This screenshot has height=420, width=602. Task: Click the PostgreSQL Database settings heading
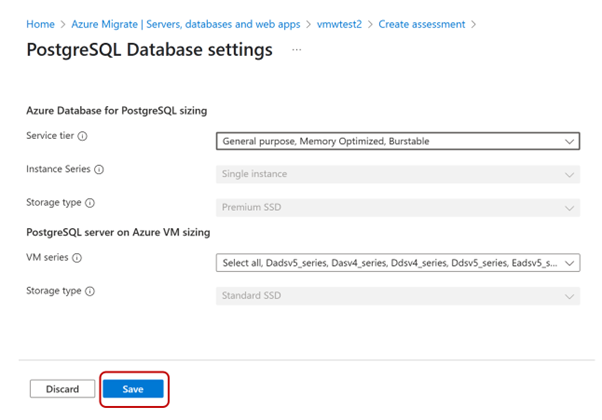coord(148,50)
